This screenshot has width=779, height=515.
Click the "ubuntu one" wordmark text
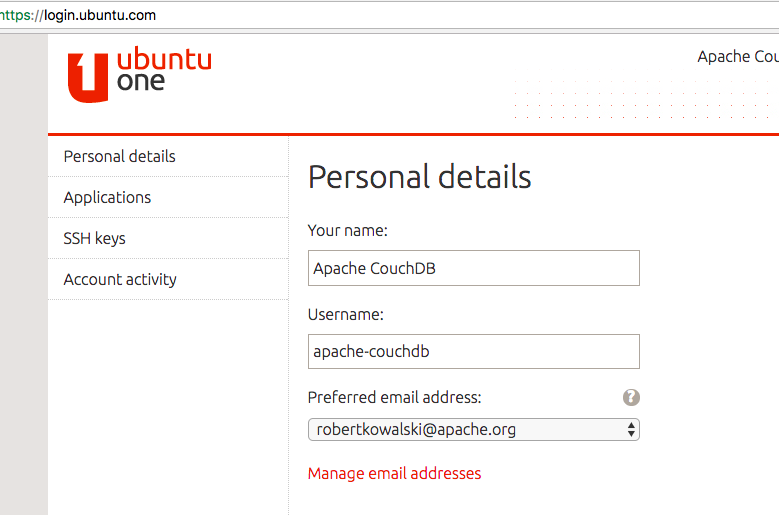(164, 70)
